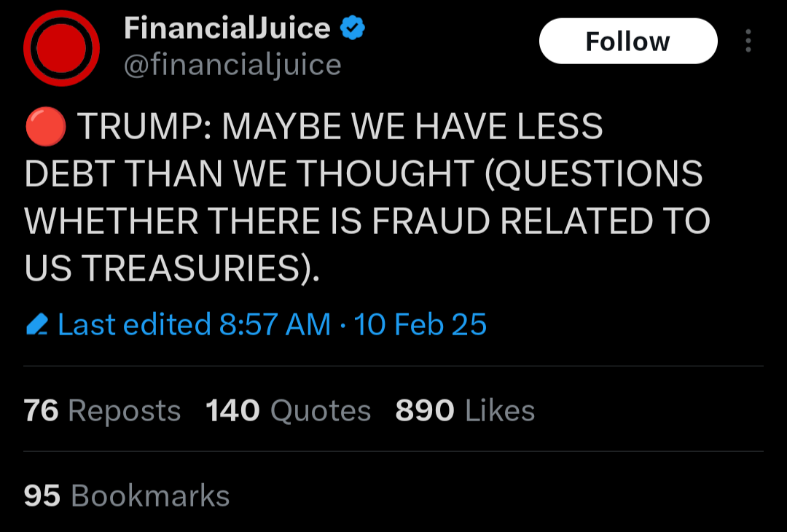Screen dimensions: 787x532
Task: Open the FinancialJuice red circle profile picture
Action: tap(61, 49)
